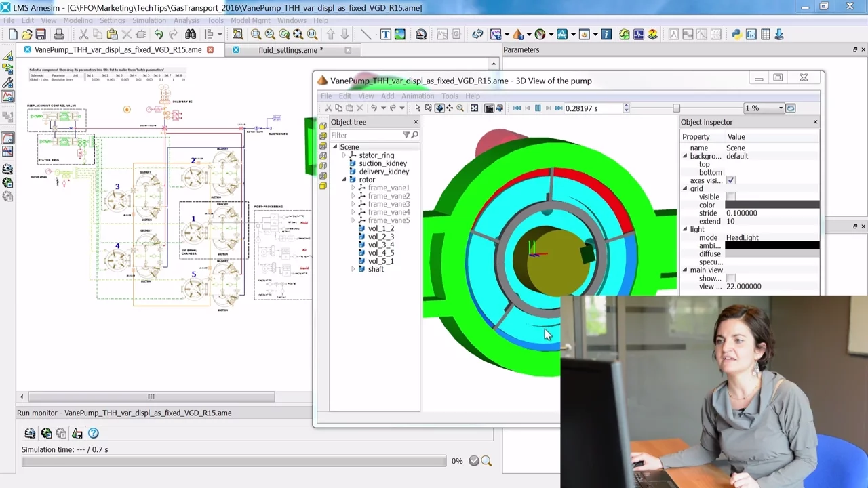This screenshot has height=488, width=868.
Task: Close the Object tree panel
Action: (x=416, y=122)
